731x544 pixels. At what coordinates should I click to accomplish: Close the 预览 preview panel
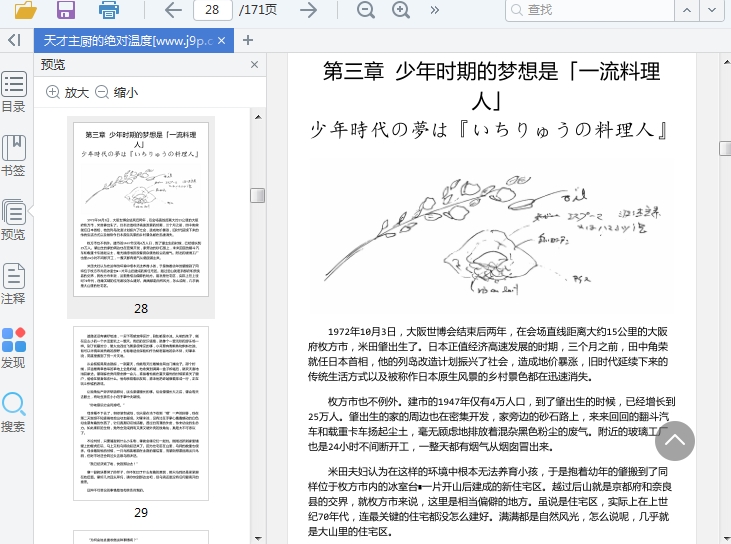pos(254,65)
